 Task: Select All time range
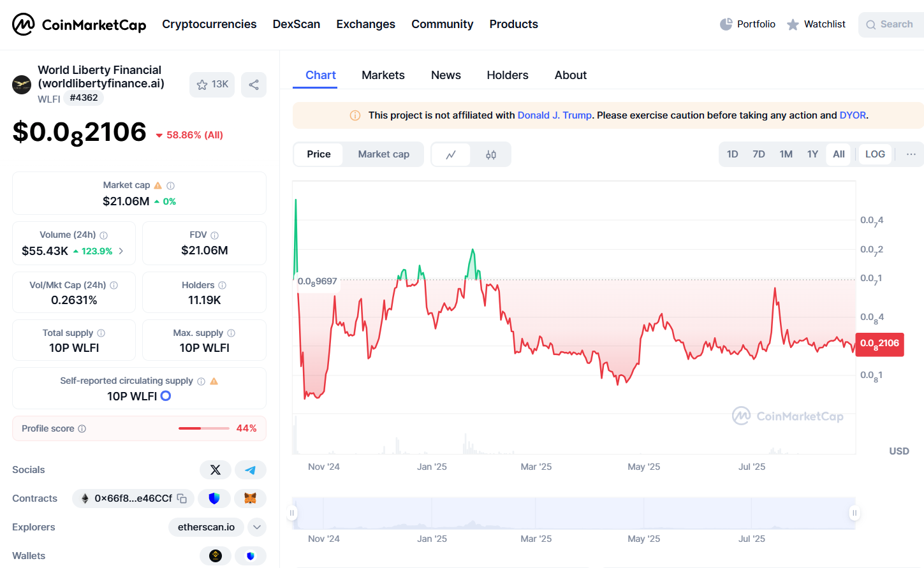[x=839, y=154]
